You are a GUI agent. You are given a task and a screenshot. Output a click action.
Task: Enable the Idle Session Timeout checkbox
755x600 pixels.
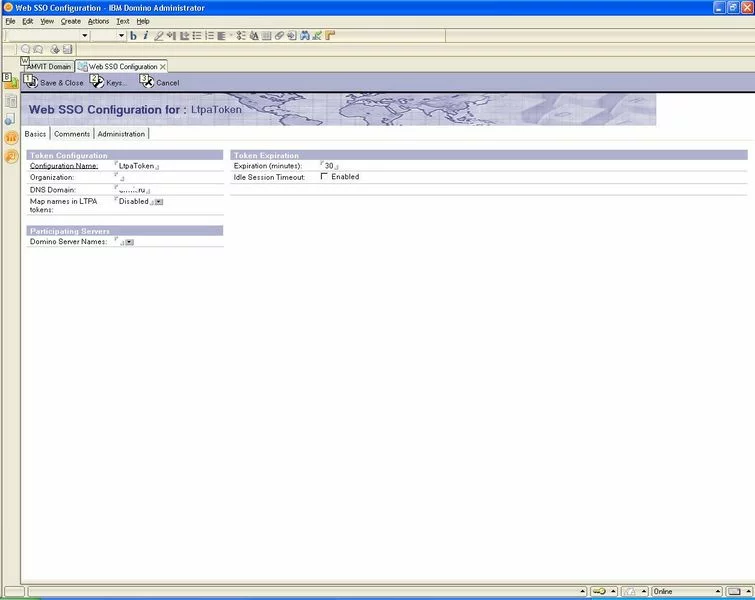coord(324,177)
